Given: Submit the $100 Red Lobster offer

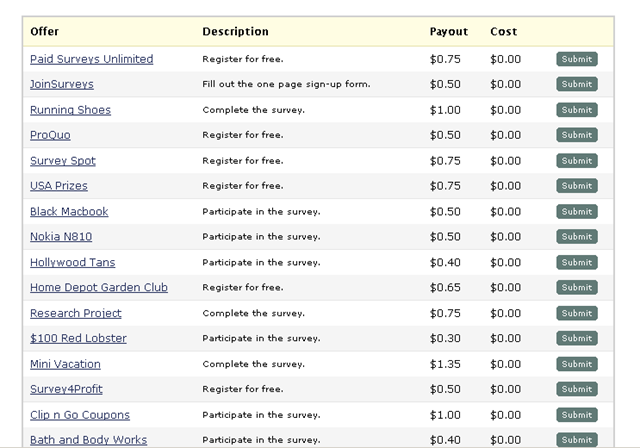Looking at the screenshot, I should tap(577, 338).
